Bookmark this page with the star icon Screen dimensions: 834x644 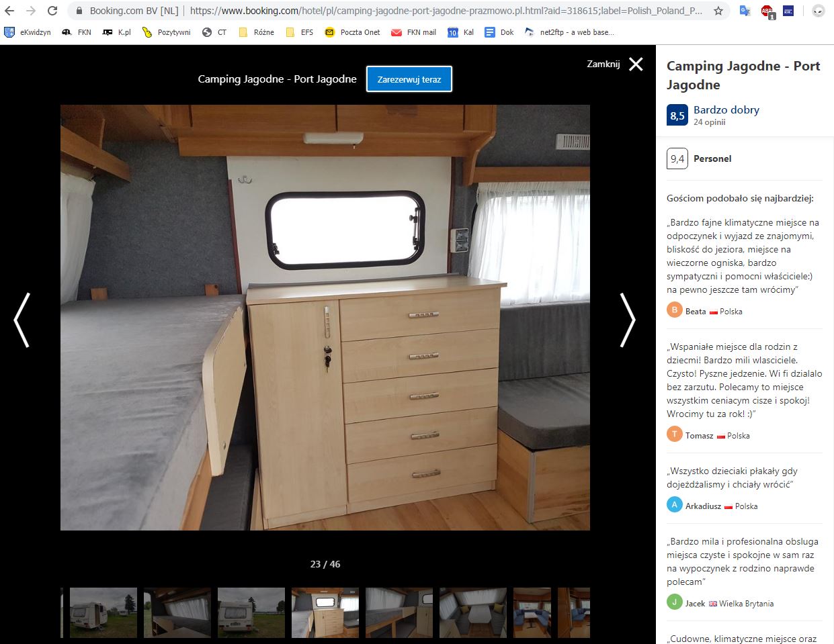tap(718, 11)
